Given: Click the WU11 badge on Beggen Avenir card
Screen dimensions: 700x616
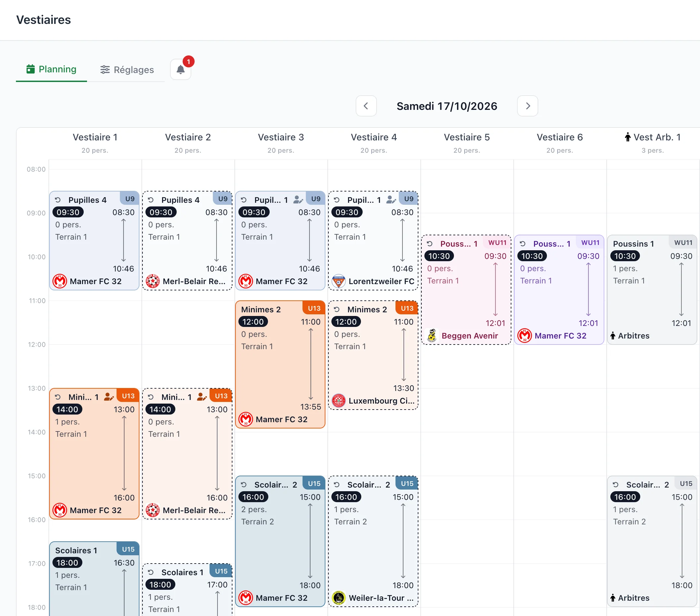Looking at the screenshot, I should (497, 242).
